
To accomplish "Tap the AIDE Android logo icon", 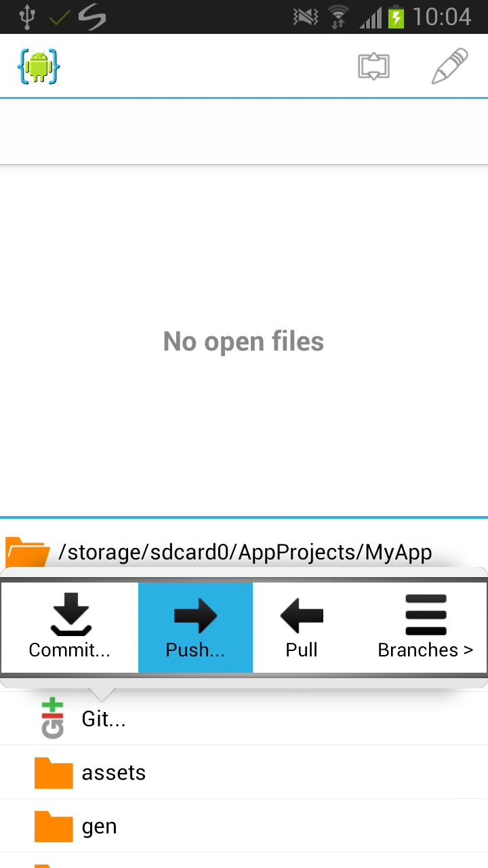I will [39, 66].
